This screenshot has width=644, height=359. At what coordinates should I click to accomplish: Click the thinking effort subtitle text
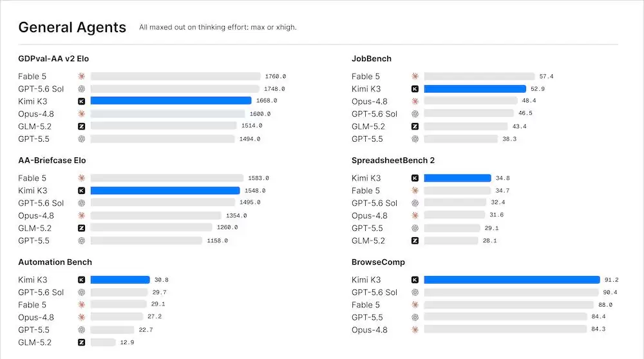point(218,27)
